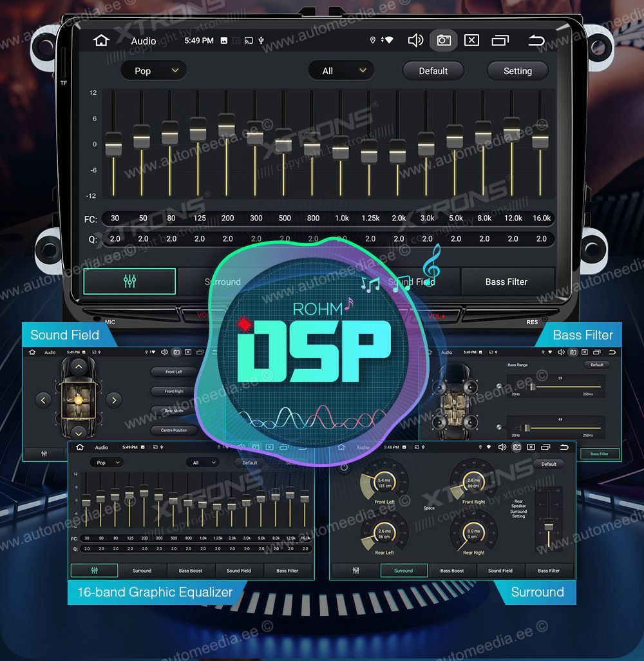Open Bass Boost tab in small Equalizer window

(x=191, y=570)
